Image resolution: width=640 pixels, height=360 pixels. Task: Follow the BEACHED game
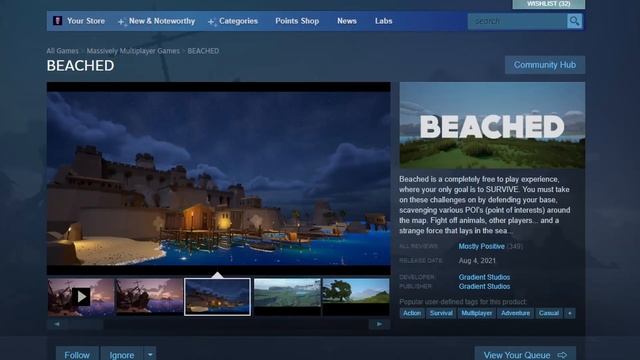(77, 354)
